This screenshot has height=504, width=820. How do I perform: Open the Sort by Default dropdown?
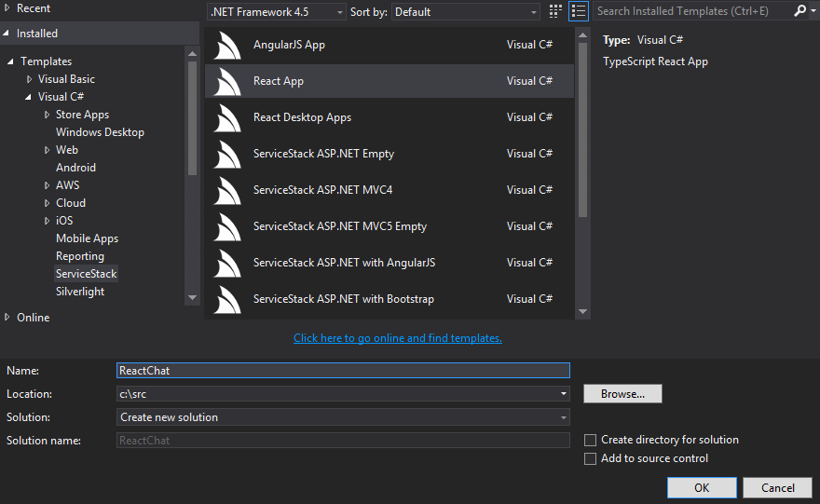(466, 12)
